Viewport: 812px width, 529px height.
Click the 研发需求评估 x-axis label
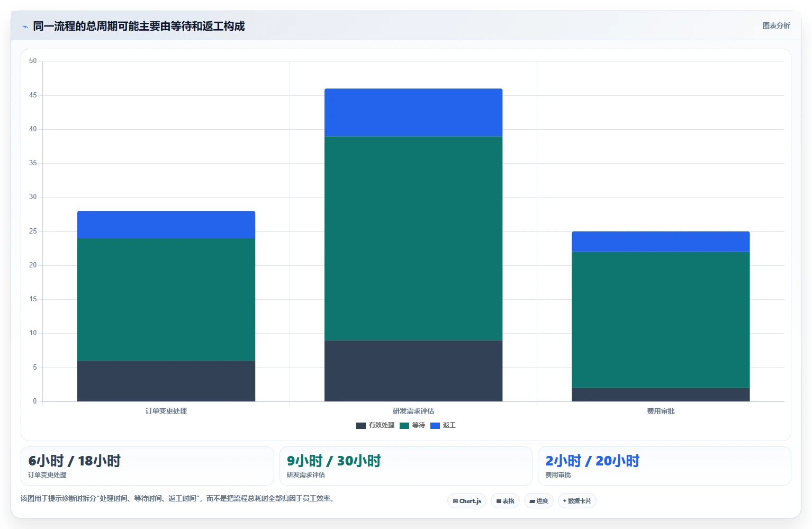(x=413, y=411)
